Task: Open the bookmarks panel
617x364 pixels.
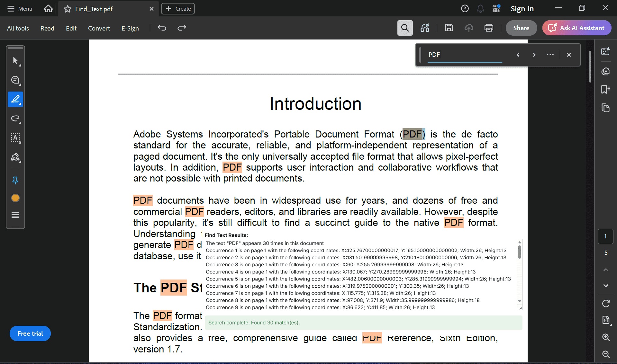Action: 606,89
